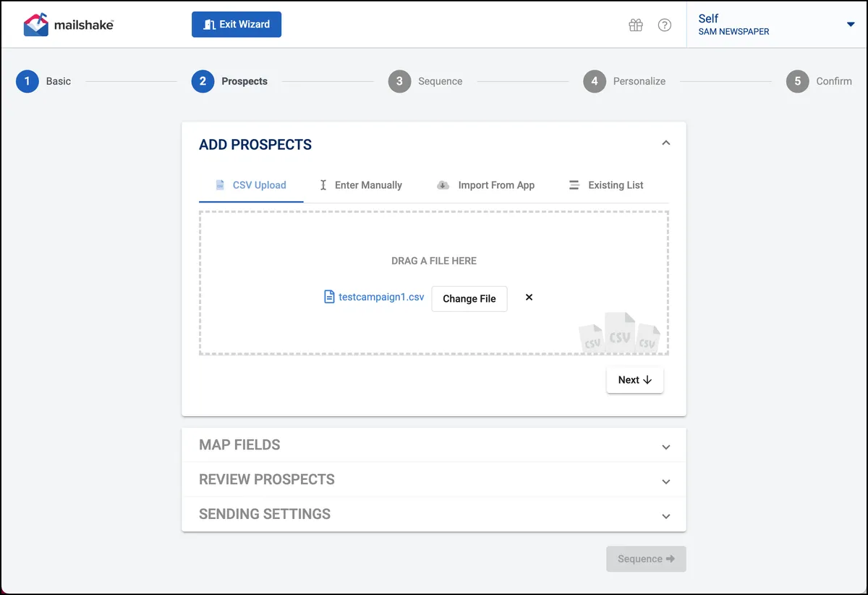Click the testcampaign1.csv file link
868x595 pixels.
coord(374,297)
